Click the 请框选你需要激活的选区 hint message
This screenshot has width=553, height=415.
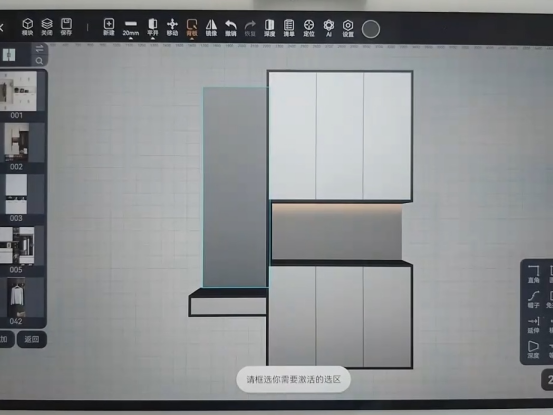tap(293, 379)
